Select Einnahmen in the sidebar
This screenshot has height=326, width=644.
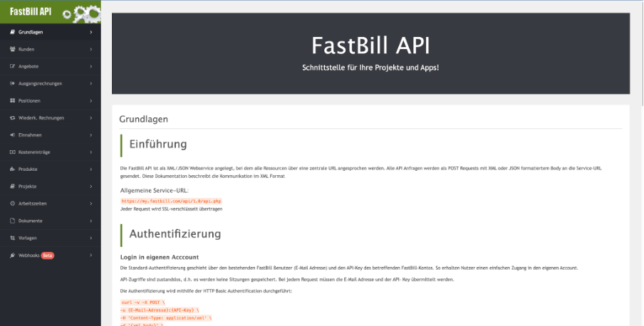click(x=50, y=135)
